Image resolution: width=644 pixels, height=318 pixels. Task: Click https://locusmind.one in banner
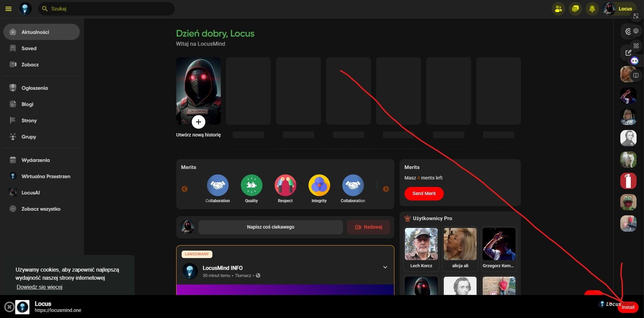tap(58, 310)
